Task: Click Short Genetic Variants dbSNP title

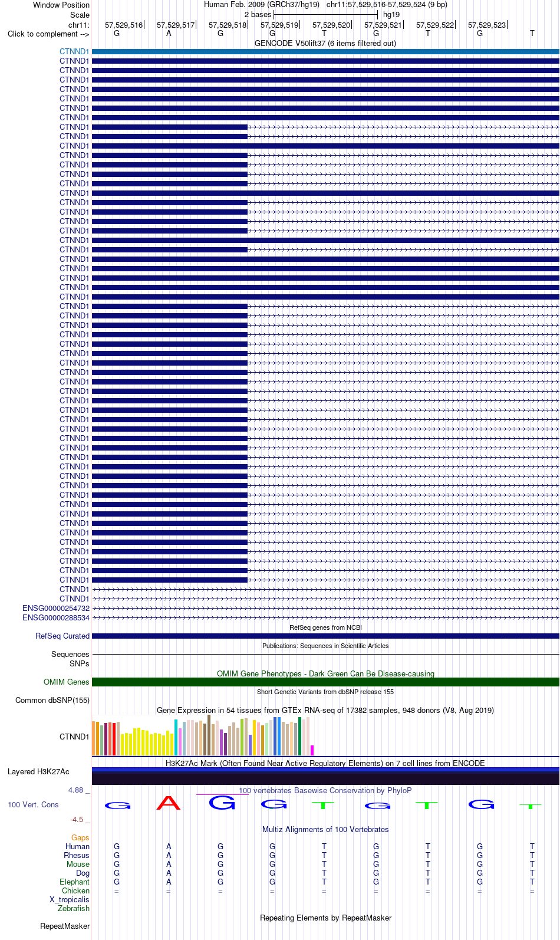Action: click(x=325, y=692)
